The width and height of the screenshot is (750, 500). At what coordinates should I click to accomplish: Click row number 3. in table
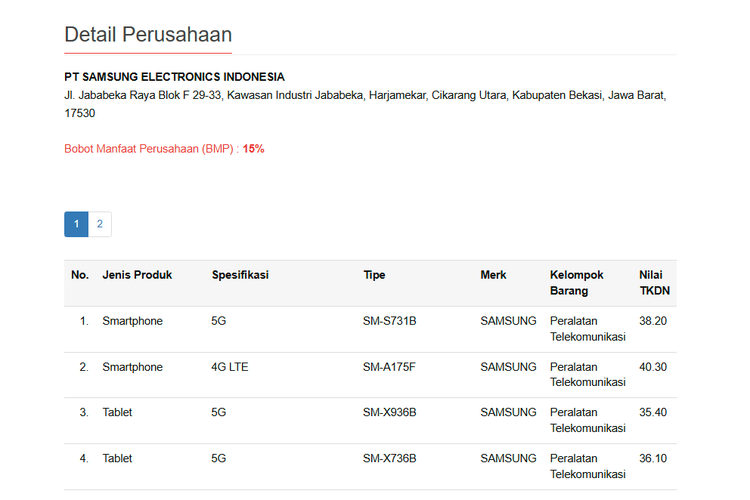84,412
